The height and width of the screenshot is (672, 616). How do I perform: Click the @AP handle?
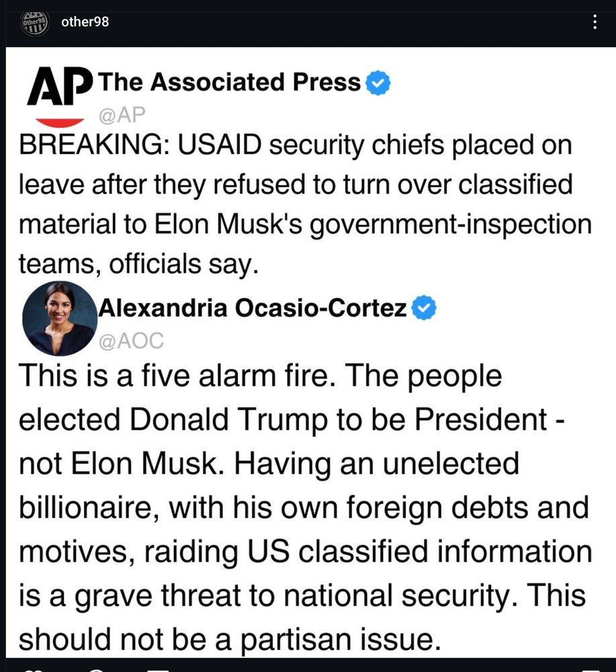pyautogui.click(x=122, y=115)
